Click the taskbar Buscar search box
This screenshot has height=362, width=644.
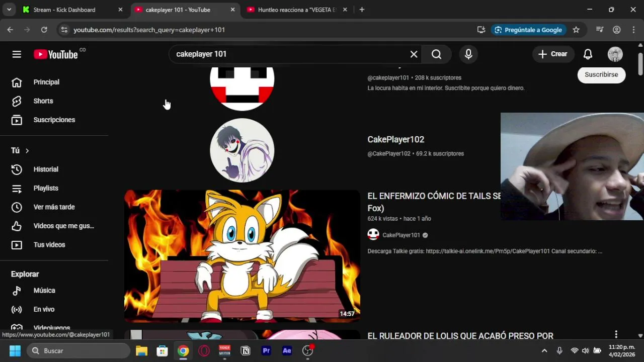click(x=78, y=350)
